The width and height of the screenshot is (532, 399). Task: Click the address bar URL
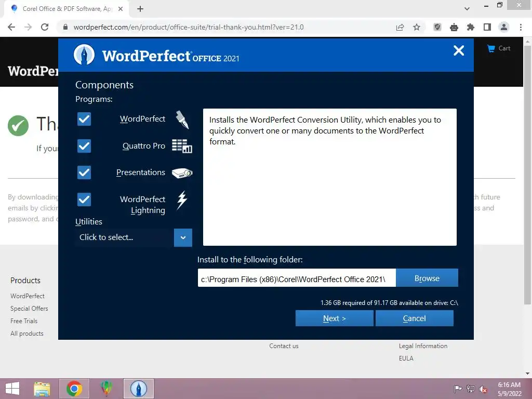(188, 27)
